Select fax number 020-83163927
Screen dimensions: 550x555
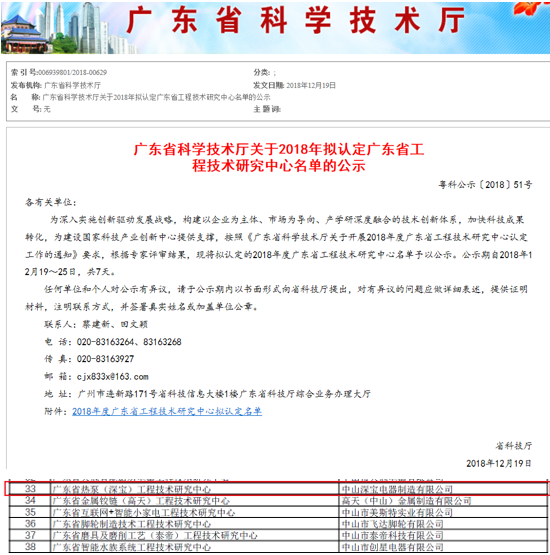105,359
